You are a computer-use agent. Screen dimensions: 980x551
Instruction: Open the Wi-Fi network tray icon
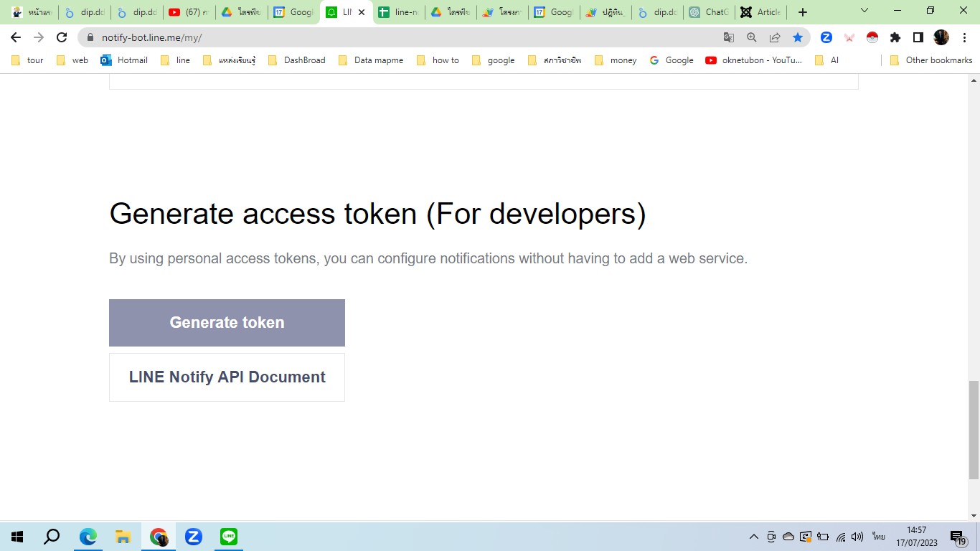click(841, 537)
